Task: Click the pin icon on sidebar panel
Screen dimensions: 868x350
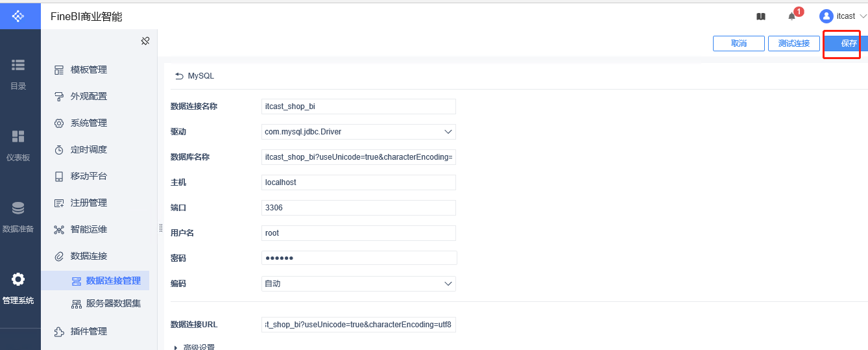Action: (145, 41)
